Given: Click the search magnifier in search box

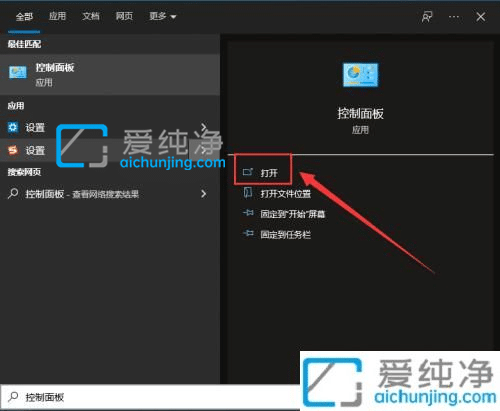Looking at the screenshot, I should 13,397.
